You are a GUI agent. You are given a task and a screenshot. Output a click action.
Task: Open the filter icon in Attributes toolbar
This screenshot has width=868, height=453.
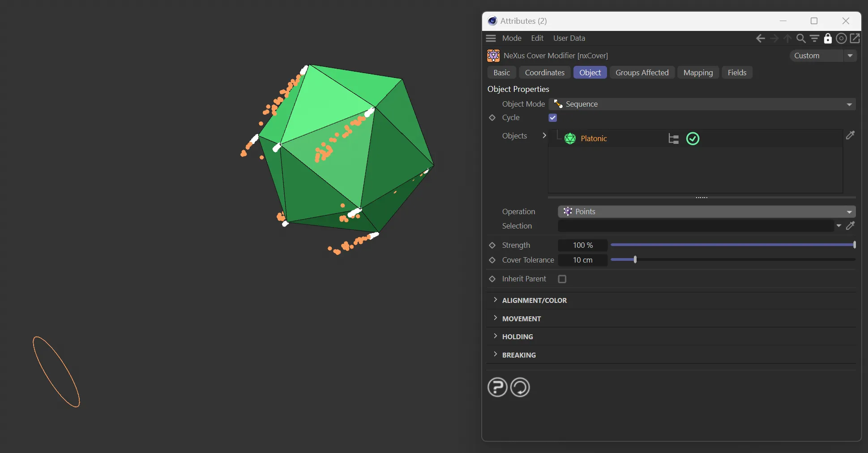pyautogui.click(x=814, y=39)
